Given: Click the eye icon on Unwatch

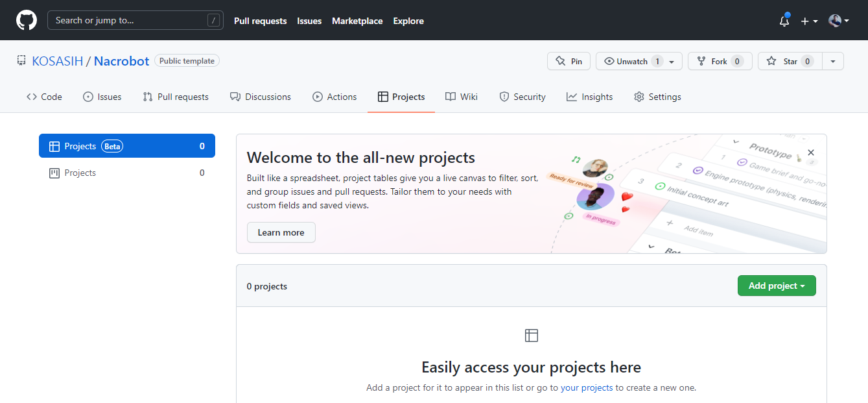Looking at the screenshot, I should point(609,61).
